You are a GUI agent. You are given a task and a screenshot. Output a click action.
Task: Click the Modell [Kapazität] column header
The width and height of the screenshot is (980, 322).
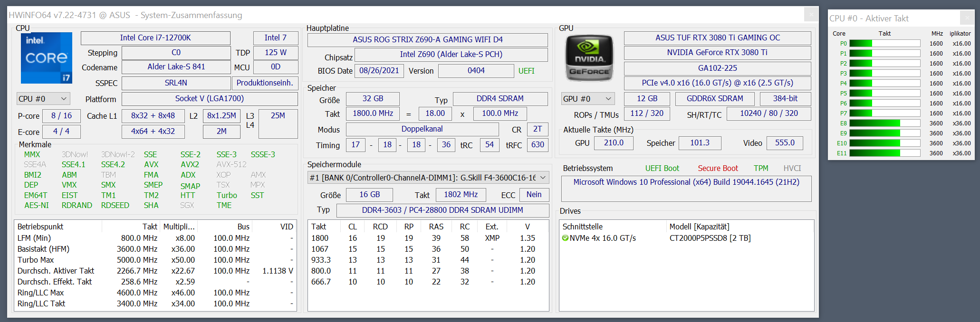click(x=740, y=227)
